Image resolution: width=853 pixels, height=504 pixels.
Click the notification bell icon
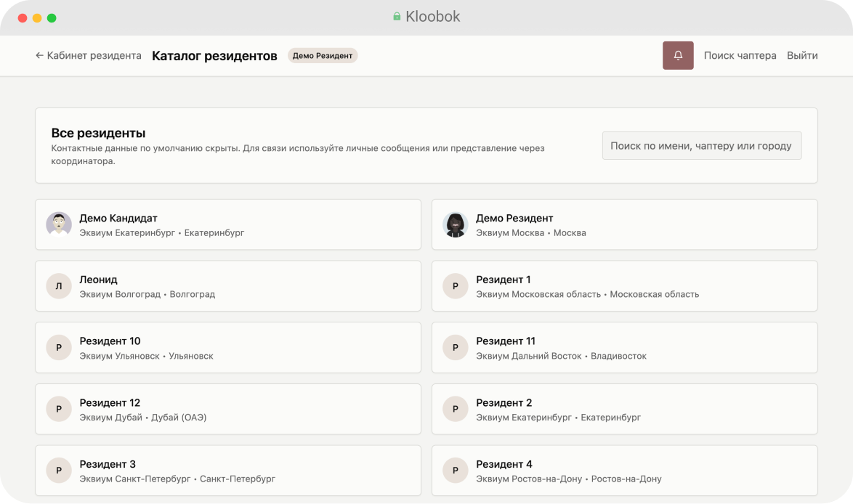[x=678, y=55]
